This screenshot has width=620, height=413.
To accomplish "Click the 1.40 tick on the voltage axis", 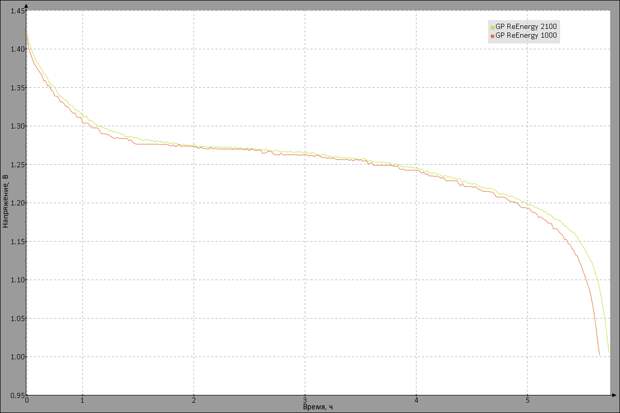I will tap(16, 49).
